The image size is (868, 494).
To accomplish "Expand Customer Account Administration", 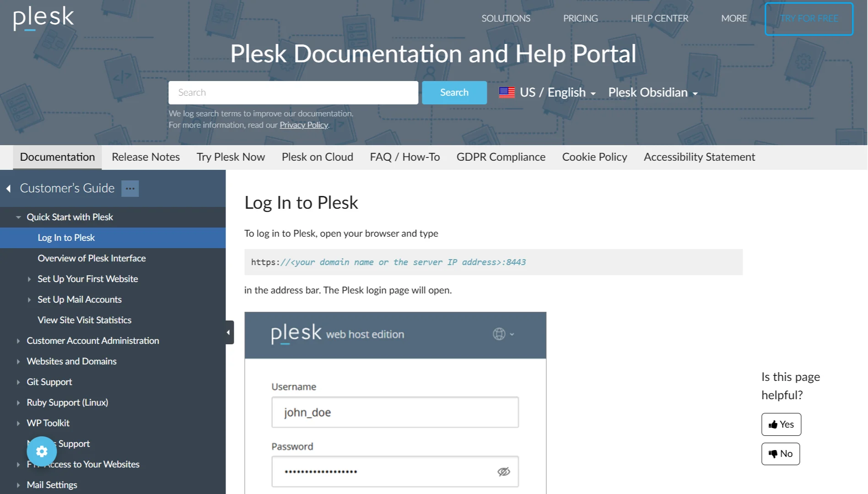I will click(18, 341).
